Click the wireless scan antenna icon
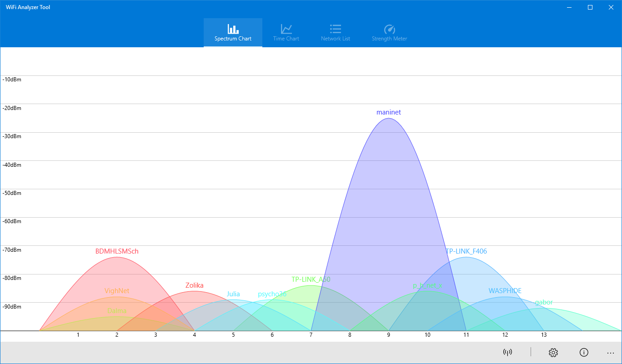 [508, 352]
